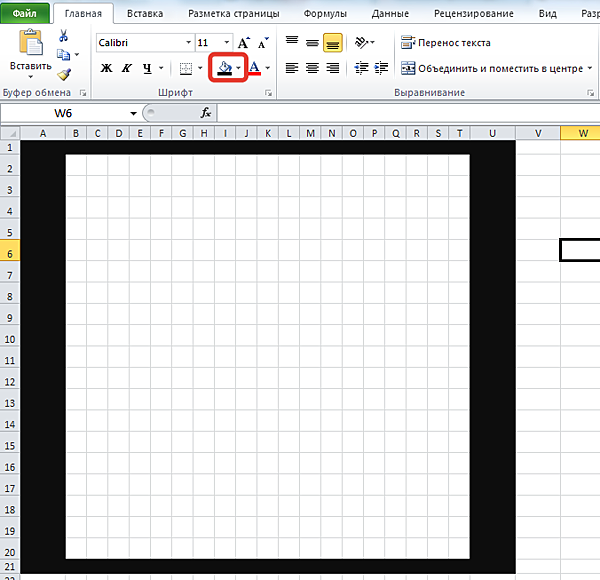Apply the cell borders icon
600x580 pixels.
pos(186,68)
